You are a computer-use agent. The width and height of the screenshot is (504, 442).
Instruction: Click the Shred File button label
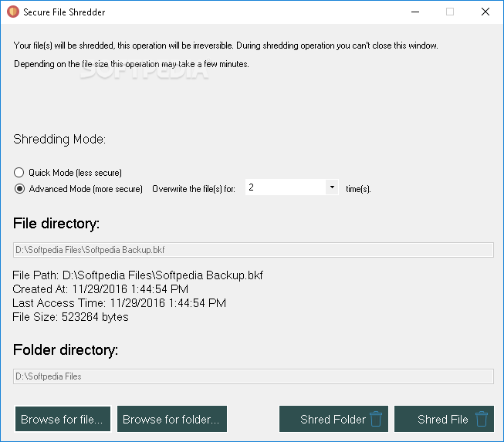pos(443,419)
